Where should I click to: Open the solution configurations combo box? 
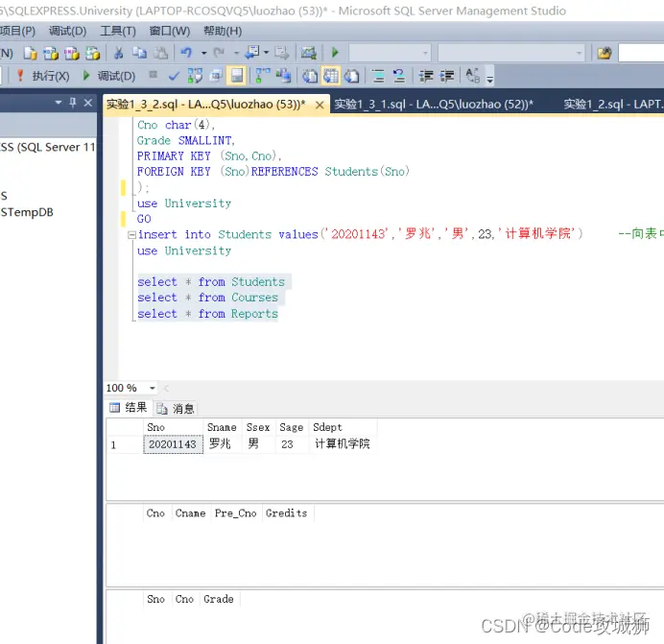[x=390, y=54]
